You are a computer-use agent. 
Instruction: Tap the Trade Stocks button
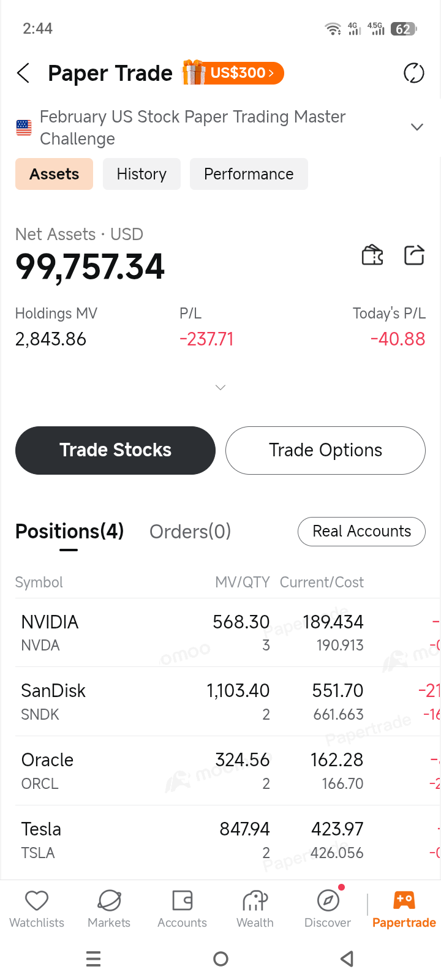point(115,450)
